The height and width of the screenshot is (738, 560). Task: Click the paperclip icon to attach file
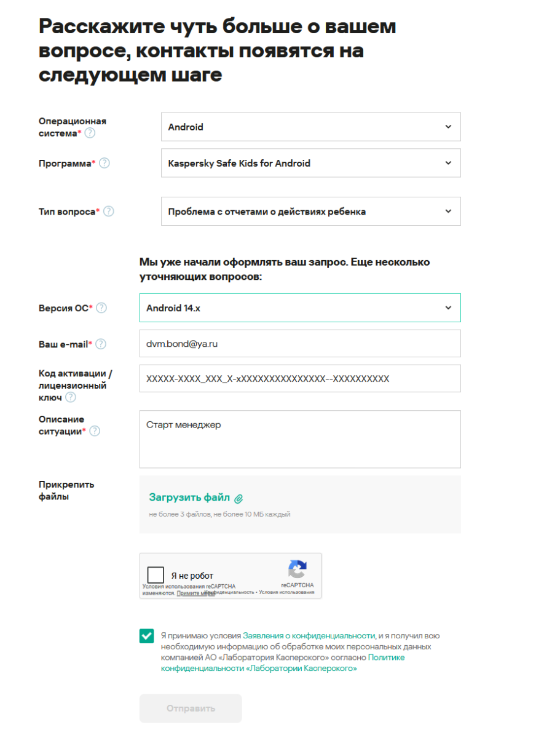coord(239,498)
